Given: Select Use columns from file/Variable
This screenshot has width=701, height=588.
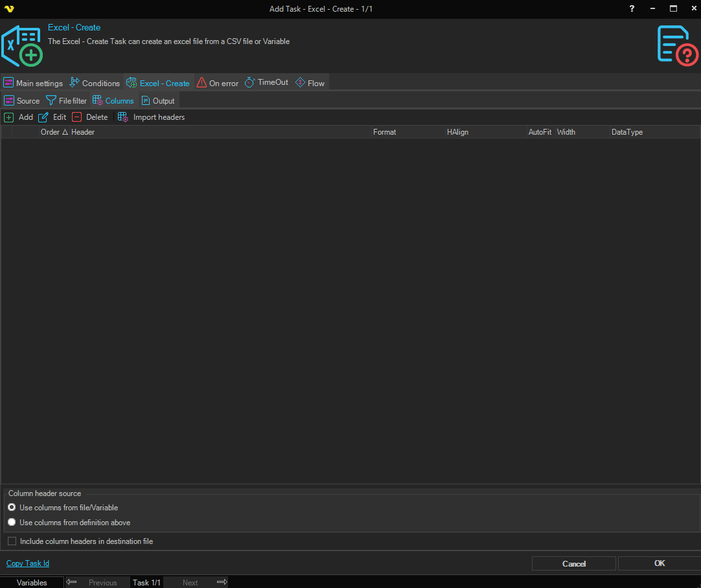Looking at the screenshot, I should (12, 508).
